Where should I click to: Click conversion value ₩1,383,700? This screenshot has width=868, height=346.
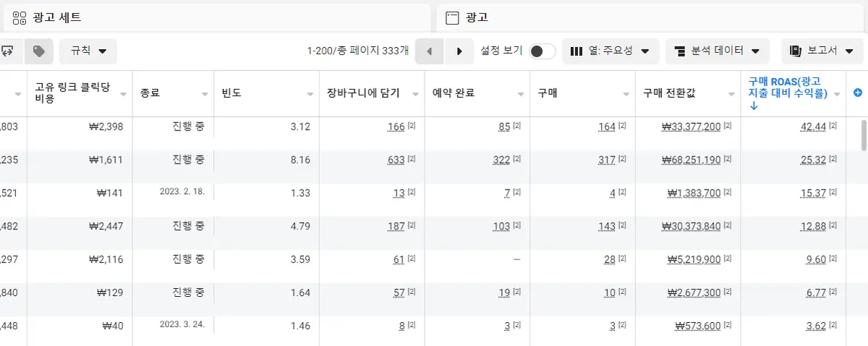coord(694,193)
